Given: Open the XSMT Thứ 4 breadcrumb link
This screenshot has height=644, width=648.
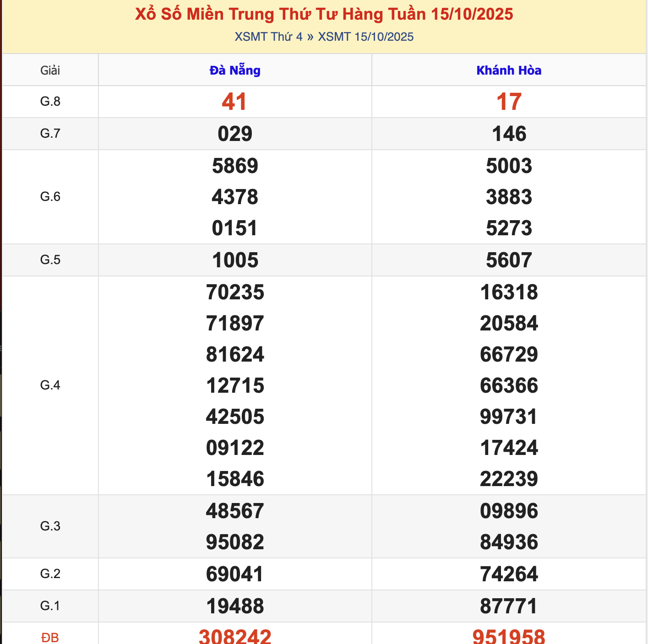Looking at the screenshot, I should [x=268, y=37].
